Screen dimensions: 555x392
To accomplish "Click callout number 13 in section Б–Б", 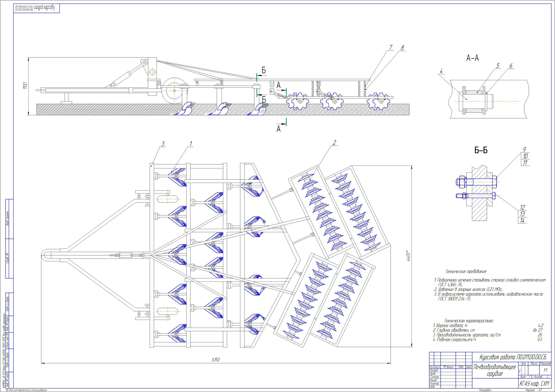I will click(523, 214).
